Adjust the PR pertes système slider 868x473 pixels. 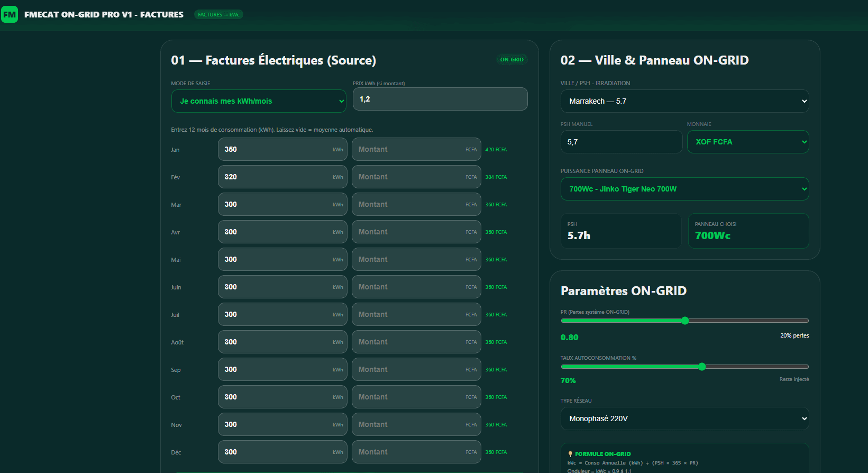(x=684, y=321)
